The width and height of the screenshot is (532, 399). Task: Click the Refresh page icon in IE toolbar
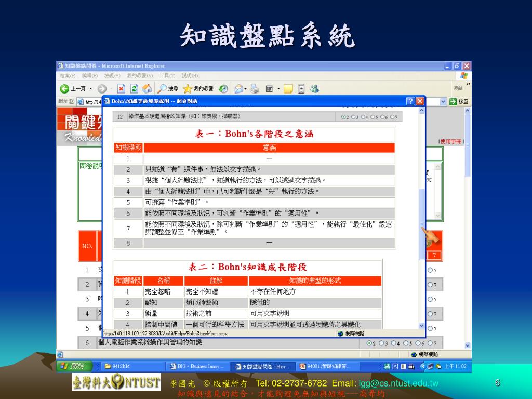click(x=135, y=89)
